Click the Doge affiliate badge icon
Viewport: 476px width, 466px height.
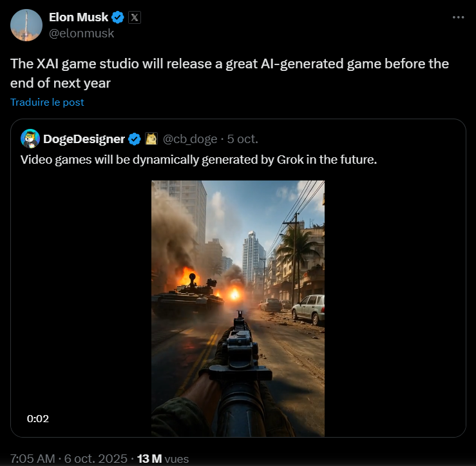(x=152, y=139)
